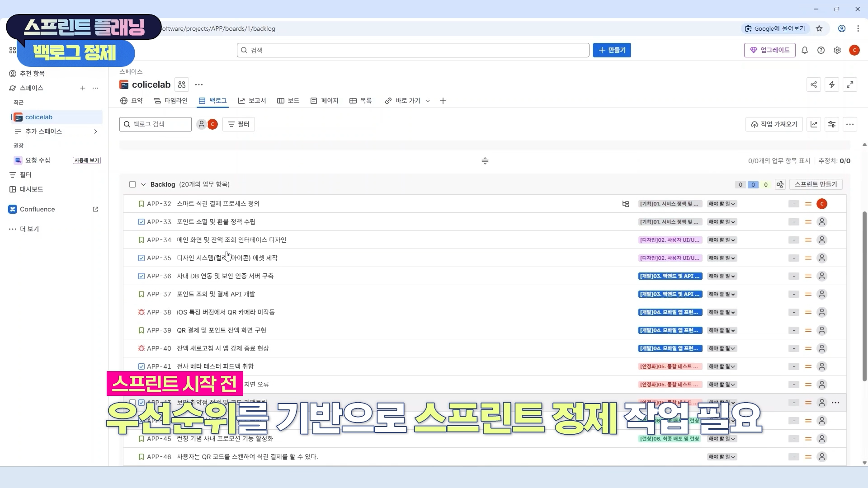Open the status dropdown for APP-33
Image resolution: width=868 pixels, height=488 pixels.
722,222
